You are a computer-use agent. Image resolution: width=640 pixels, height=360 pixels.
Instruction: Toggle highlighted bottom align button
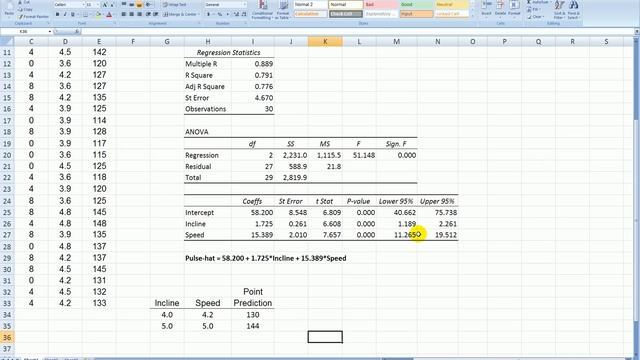pos(139,4)
